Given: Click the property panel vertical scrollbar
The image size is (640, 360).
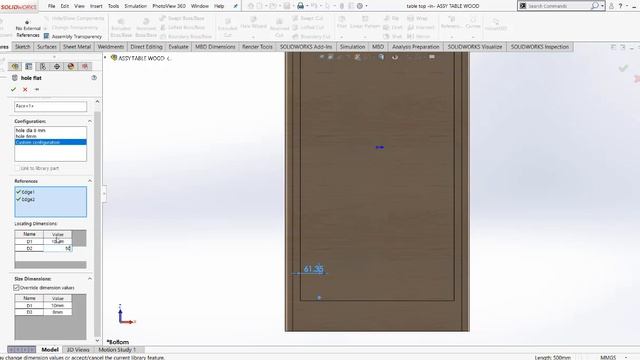Looking at the screenshot, I should click(x=97, y=222).
